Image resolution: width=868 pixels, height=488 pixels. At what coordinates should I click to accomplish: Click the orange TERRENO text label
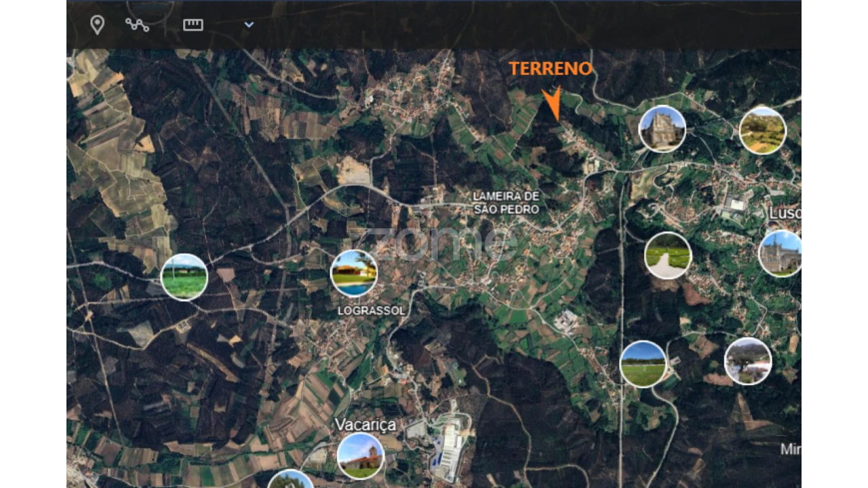point(551,68)
